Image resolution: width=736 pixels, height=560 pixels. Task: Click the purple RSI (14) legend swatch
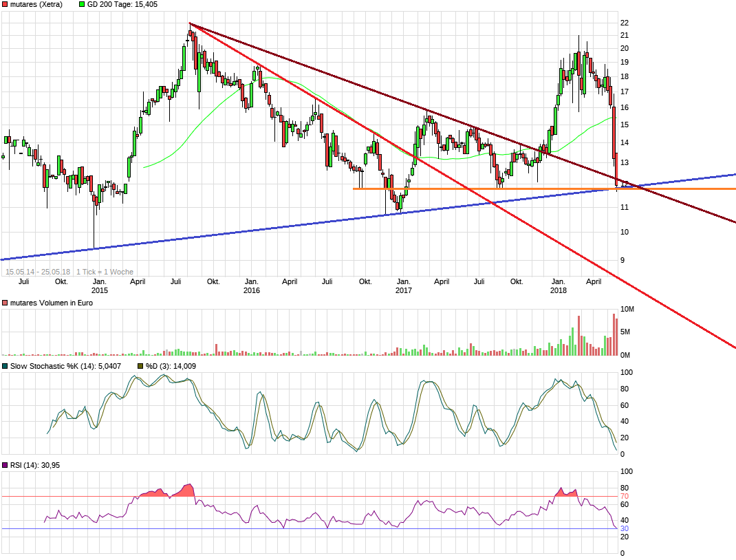(6, 465)
